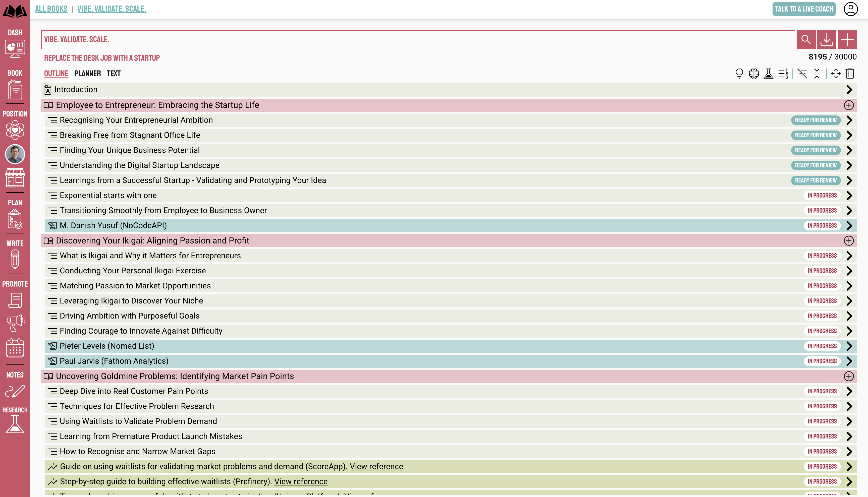Image resolution: width=868 pixels, height=497 pixels.
Task: Switch to the Text tab
Action: (113, 73)
